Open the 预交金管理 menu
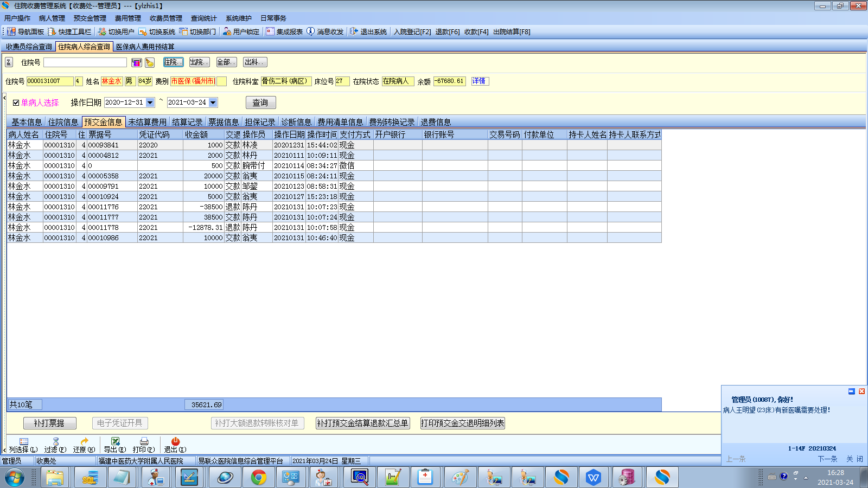Image resolution: width=868 pixels, height=488 pixels. click(x=90, y=18)
